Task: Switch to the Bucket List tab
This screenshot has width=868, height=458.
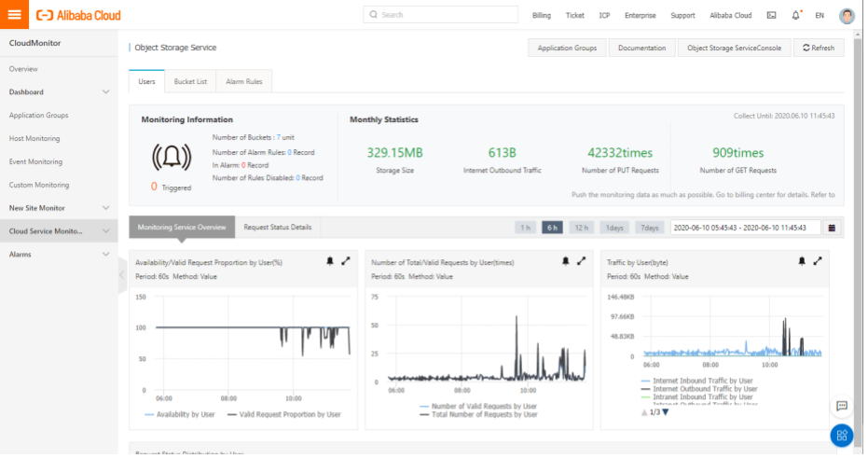Action: (x=190, y=81)
